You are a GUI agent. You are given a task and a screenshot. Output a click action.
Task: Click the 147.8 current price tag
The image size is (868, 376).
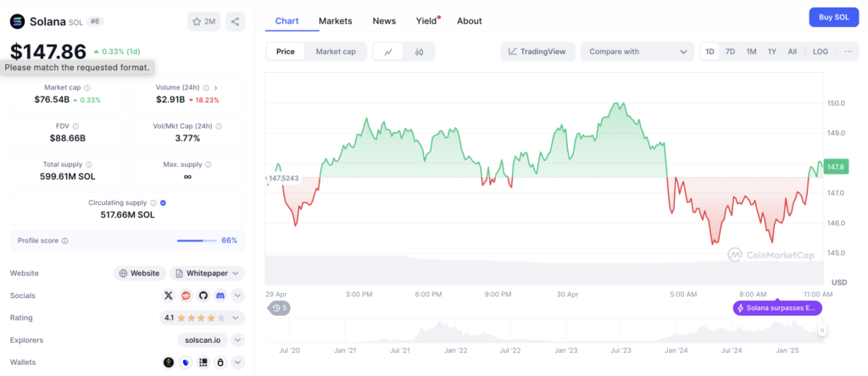tap(835, 167)
